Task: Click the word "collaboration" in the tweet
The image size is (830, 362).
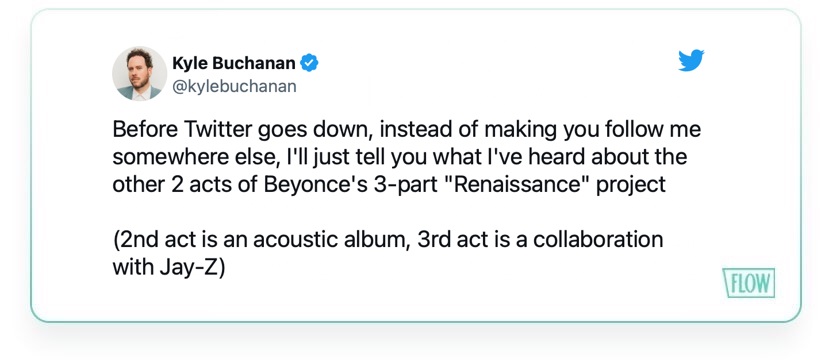Action: tap(598, 240)
